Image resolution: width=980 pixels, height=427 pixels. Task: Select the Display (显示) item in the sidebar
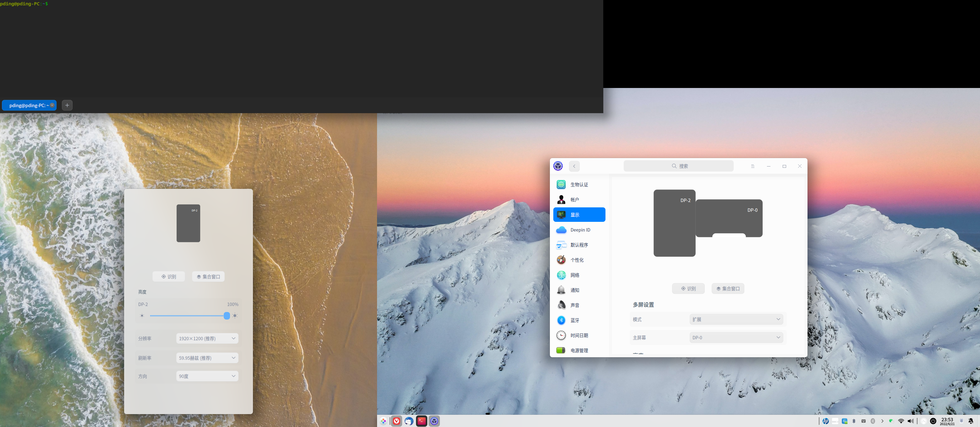[x=579, y=215]
